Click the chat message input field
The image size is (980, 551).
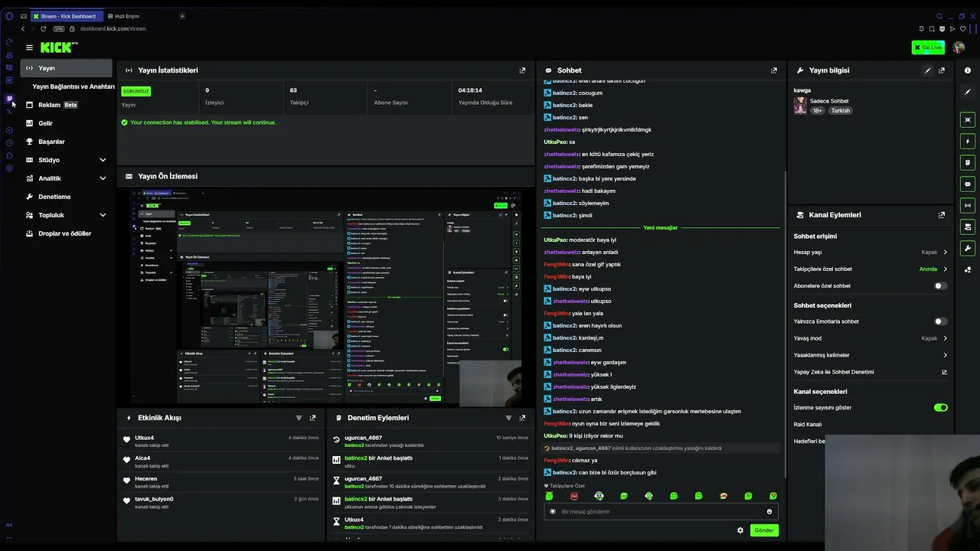click(x=660, y=511)
